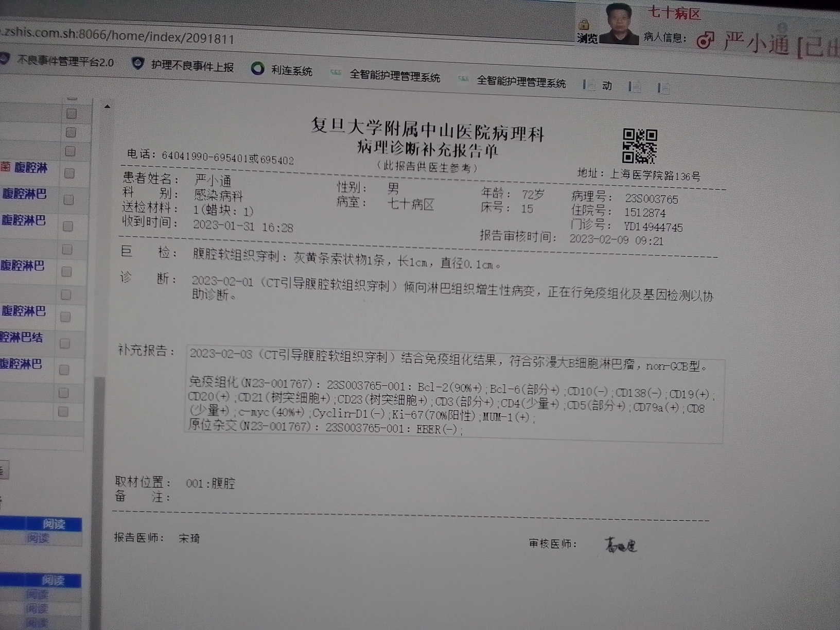Click the 床号 value 15
The height and width of the screenshot is (630, 840).
(527, 208)
